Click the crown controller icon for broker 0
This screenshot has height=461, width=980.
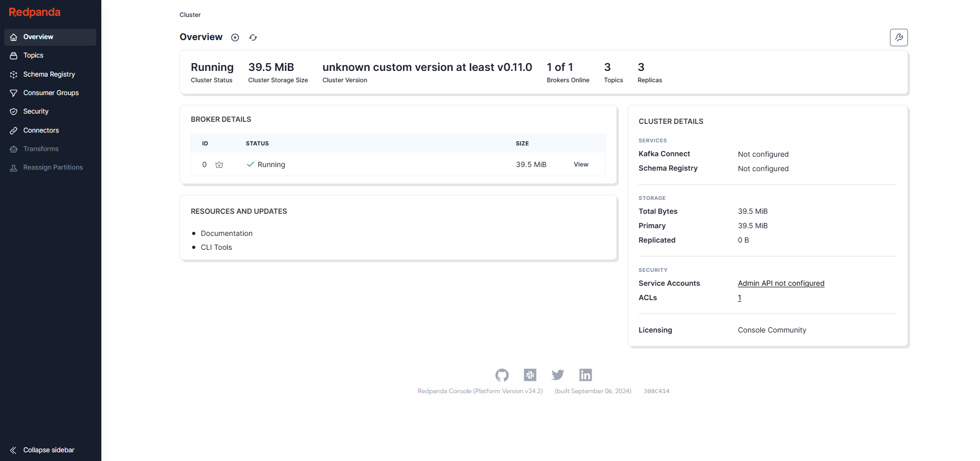click(x=219, y=165)
